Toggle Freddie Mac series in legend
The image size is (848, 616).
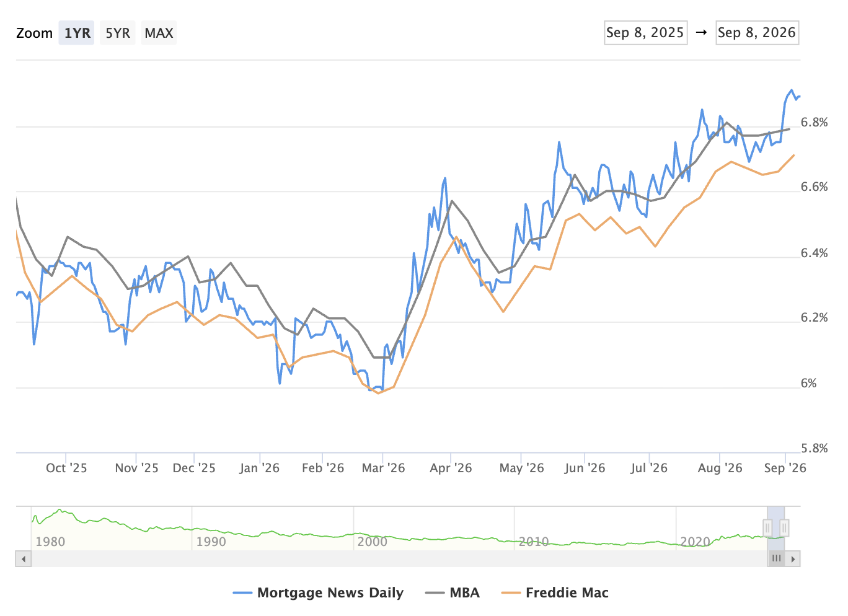coord(555,593)
